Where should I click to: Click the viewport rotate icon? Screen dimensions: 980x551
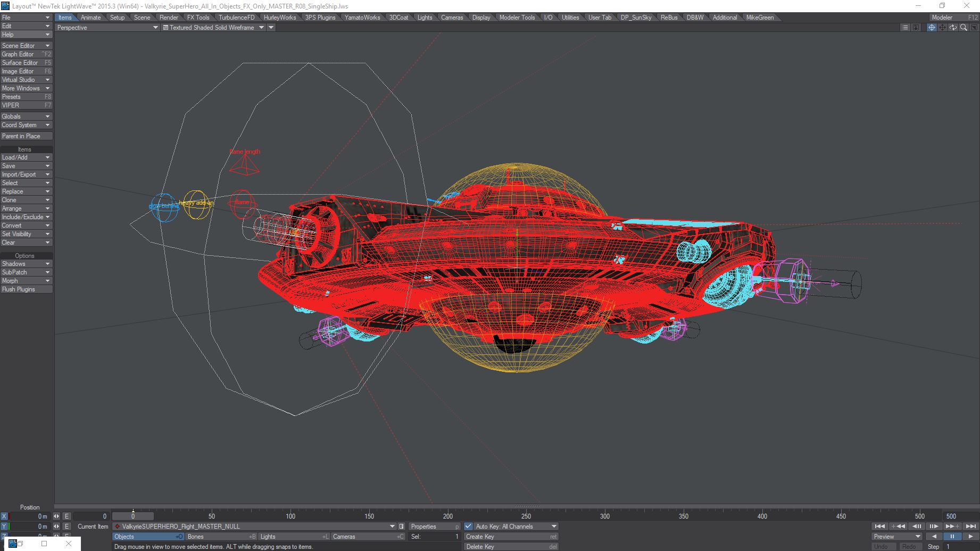[x=953, y=28]
